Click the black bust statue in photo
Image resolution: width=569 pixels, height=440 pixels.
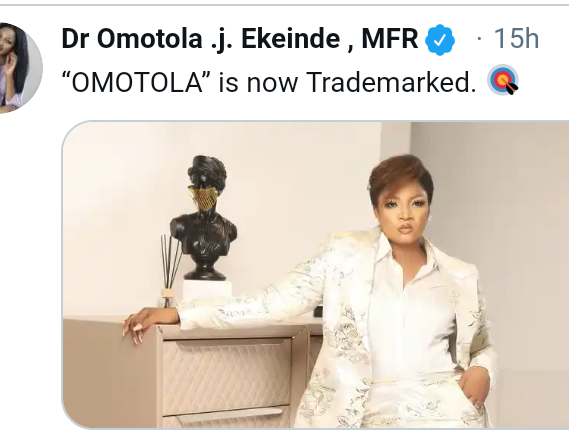coord(204,218)
